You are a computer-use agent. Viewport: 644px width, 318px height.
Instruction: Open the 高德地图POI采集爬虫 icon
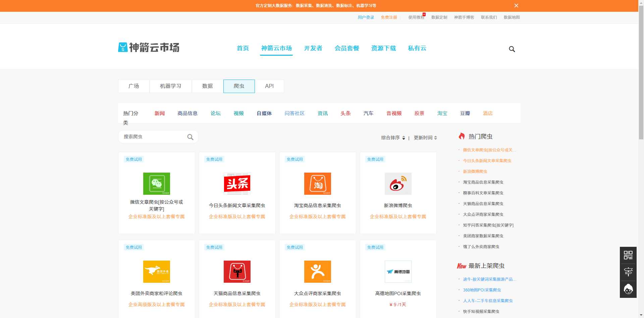pyautogui.click(x=398, y=272)
